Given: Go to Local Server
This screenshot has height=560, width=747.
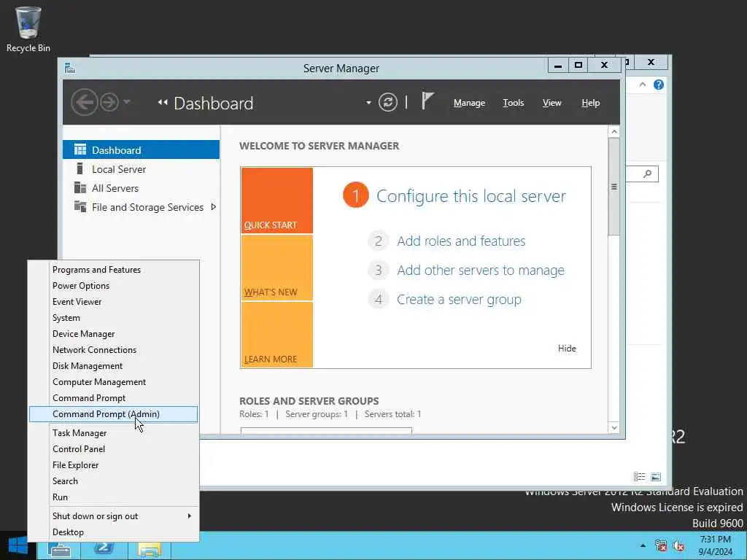Looking at the screenshot, I should pos(141,168).
